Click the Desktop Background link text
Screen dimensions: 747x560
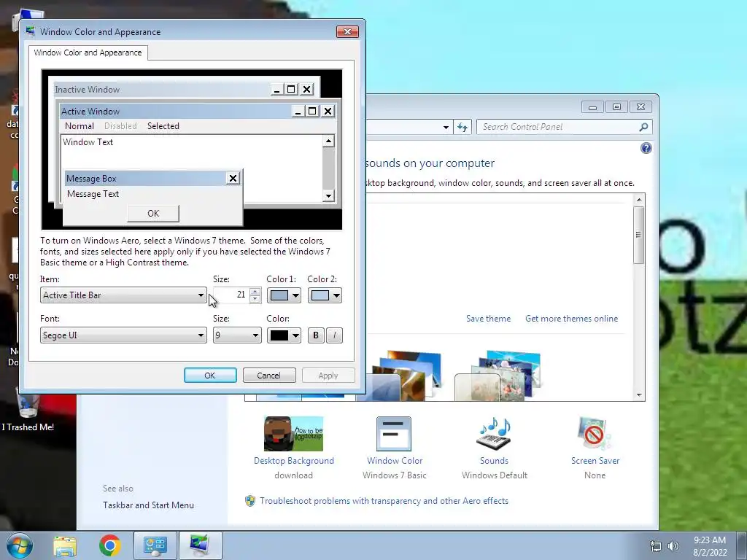(294, 461)
